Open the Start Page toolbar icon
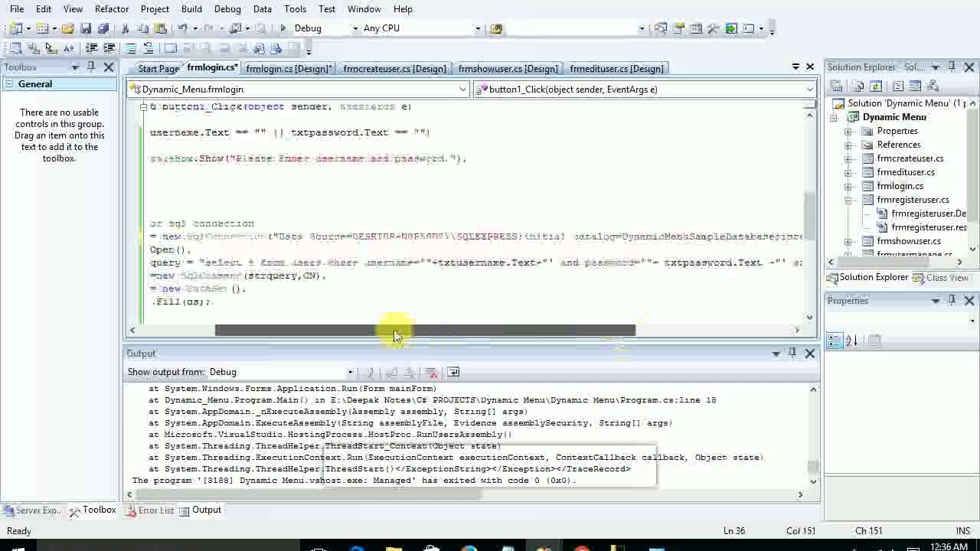 click(731, 28)
